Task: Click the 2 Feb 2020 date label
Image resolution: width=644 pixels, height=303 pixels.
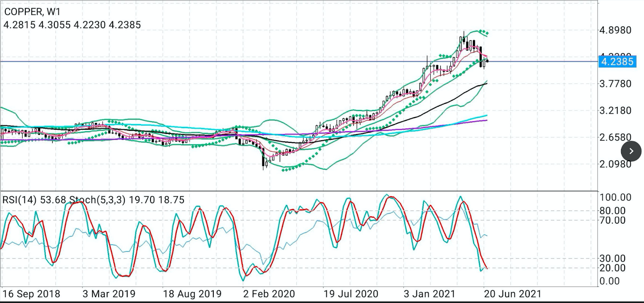Action: 269,294
